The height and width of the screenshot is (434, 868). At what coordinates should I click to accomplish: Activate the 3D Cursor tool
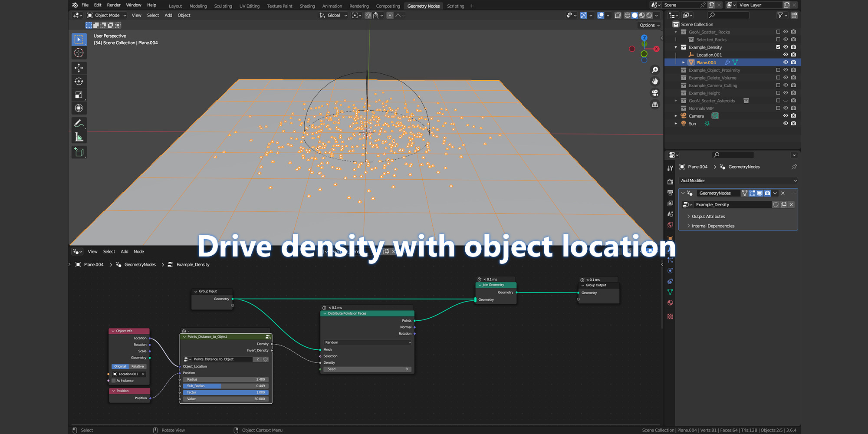pyautogui.click(x=79, y=53)
